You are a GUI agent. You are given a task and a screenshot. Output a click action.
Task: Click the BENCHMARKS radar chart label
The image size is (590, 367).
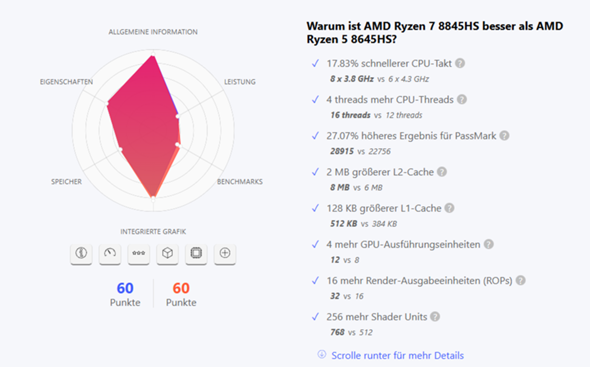click(240, 182)
